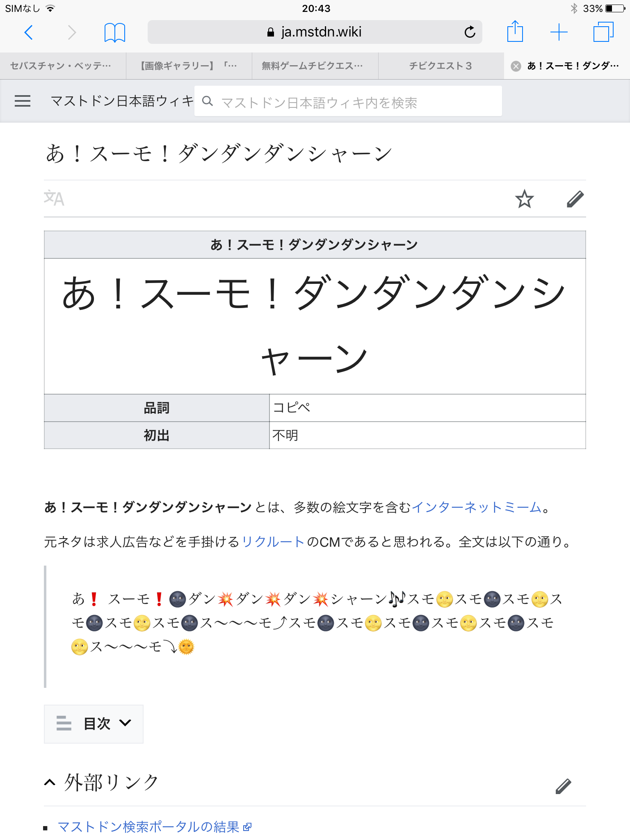630x840 pixels.
Task: Expand the 目次 table of contents
Action: 94,724
